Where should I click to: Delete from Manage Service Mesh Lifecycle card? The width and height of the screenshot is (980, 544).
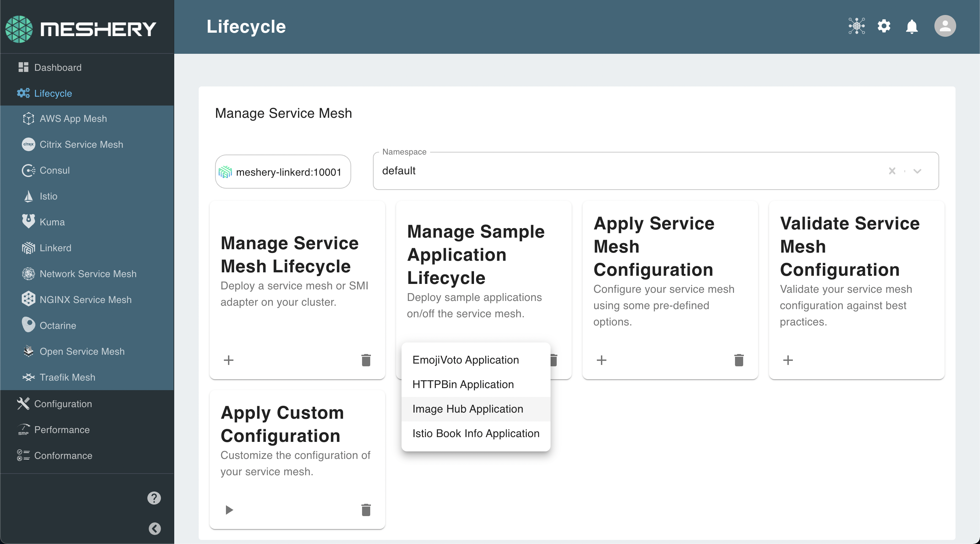[x=365, y=360]
